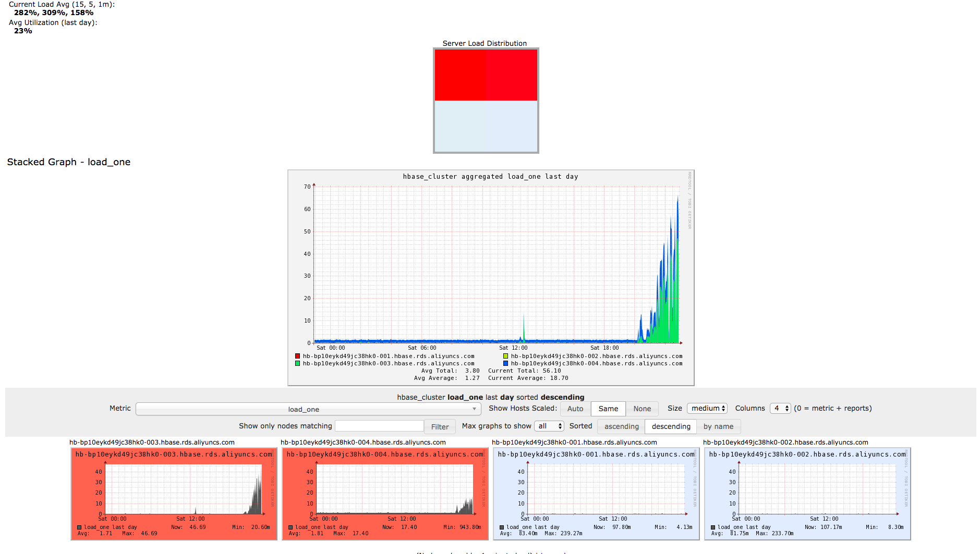Click the blue legend swatch for host 004

tap(505, 364)
